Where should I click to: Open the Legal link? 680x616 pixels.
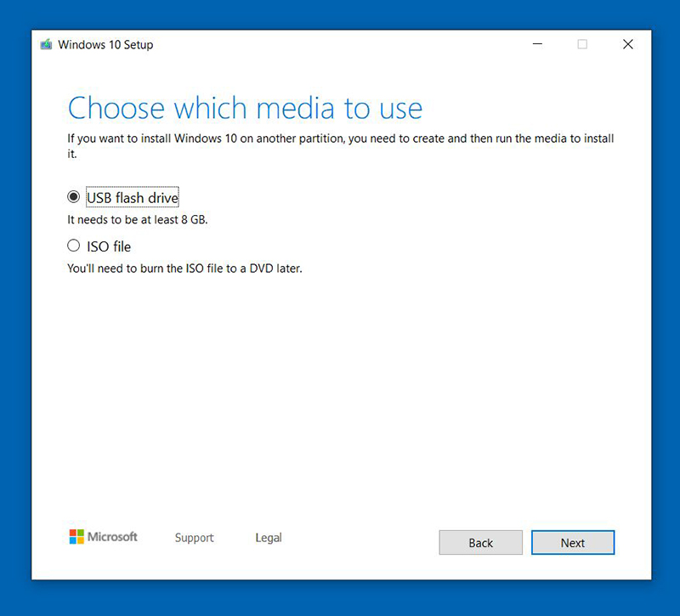[x=269, y=538]
